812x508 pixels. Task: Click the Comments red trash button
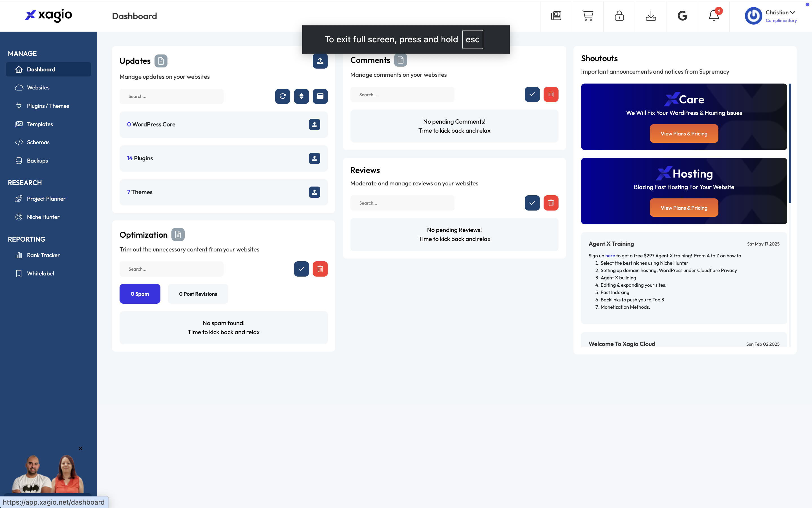551,95
